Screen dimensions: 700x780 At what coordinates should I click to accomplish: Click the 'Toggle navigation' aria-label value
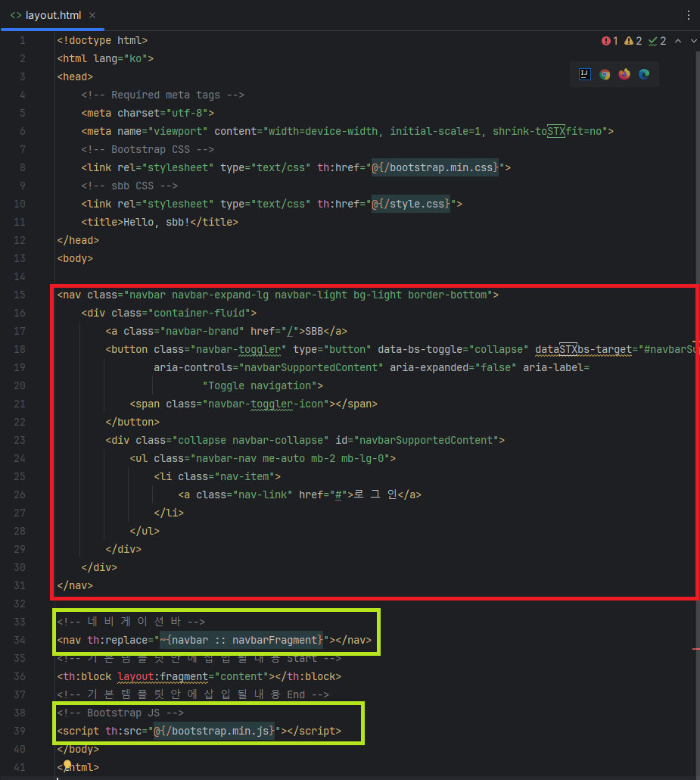[259, 386]
